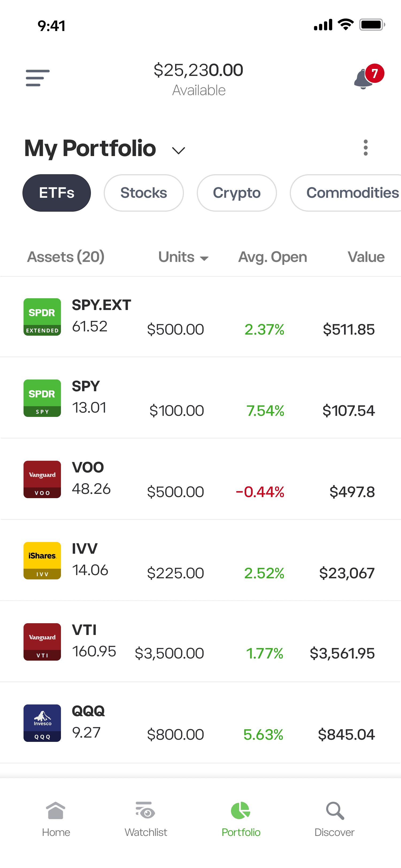This screenshot has width=401, height=868.
Task: Open the Units sort dropdown
Action: [184, 257]
